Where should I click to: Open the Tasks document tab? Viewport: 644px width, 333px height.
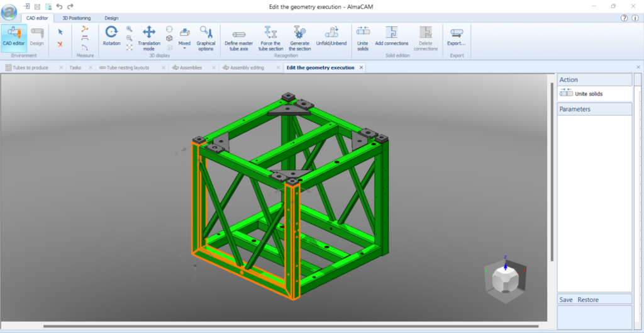pos(75,67)
